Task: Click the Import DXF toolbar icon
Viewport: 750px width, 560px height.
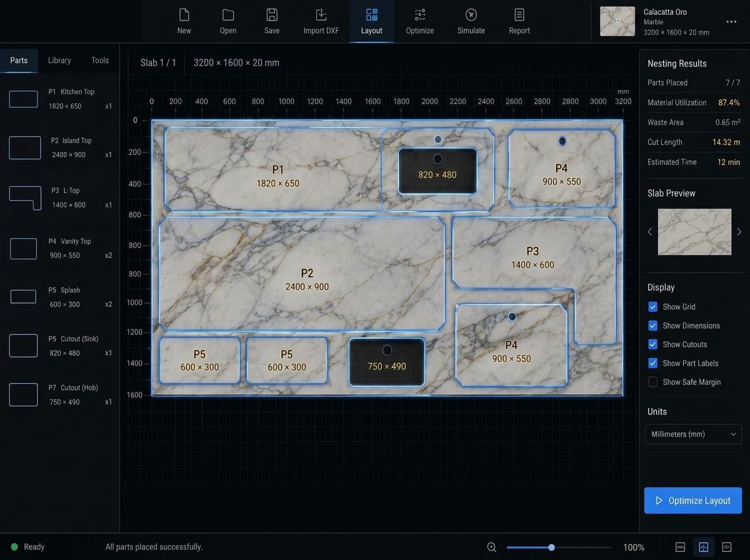Action: pyautogui.click(x=321, y=15)
